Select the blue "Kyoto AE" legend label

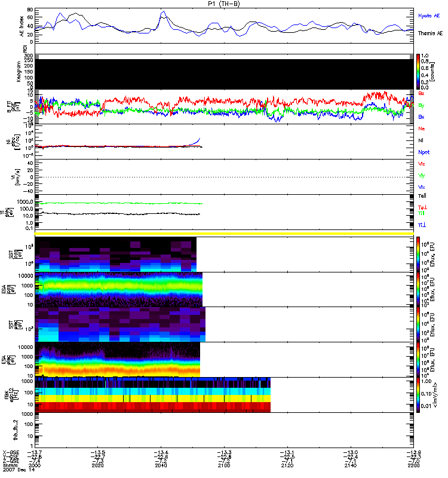pos(429,16)
